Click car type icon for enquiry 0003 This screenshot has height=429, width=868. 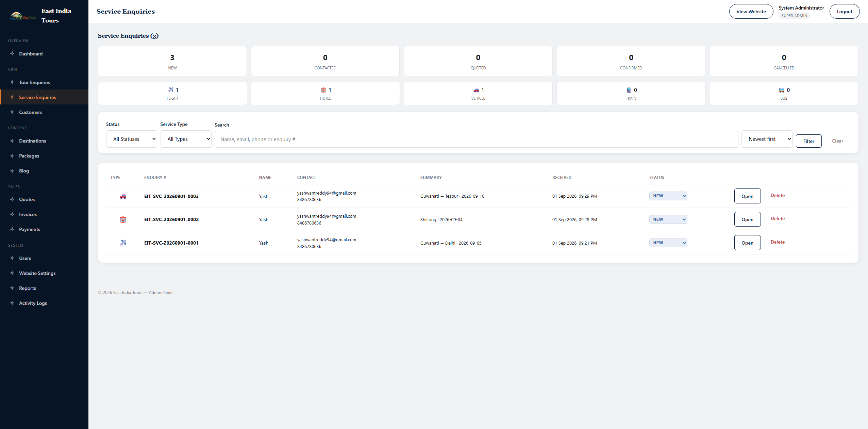coord(123,196)
